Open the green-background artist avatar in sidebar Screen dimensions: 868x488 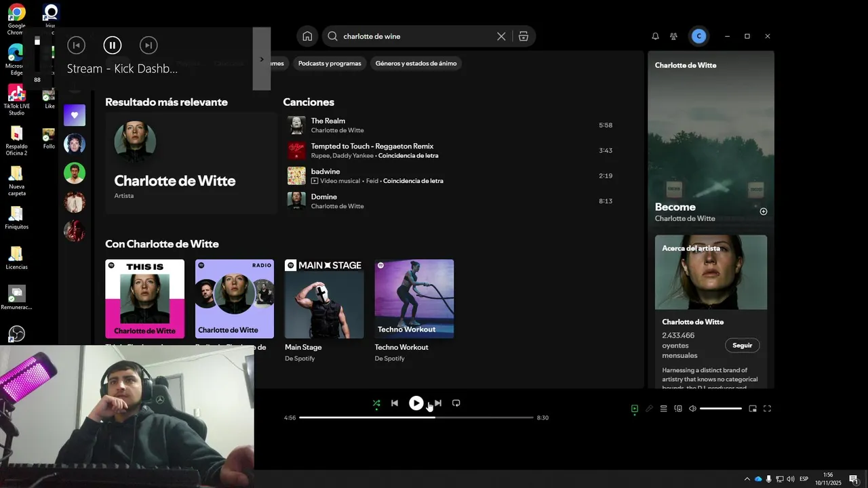pyautogui.click(x=75, y=173)
